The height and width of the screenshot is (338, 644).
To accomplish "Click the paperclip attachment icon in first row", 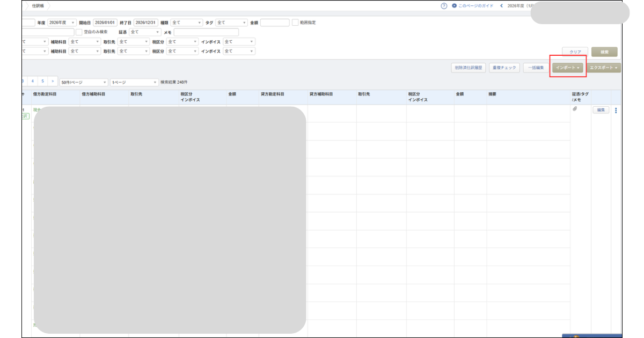I will 575,109.
